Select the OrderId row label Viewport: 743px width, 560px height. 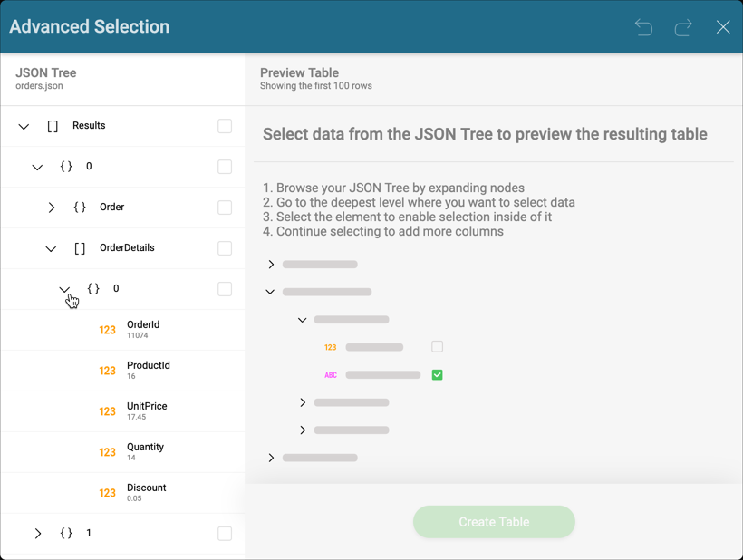pos(143,324)
